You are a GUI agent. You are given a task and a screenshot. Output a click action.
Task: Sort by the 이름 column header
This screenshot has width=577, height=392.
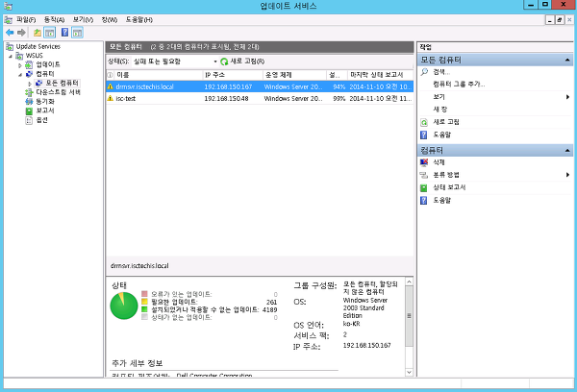[159, 75]
